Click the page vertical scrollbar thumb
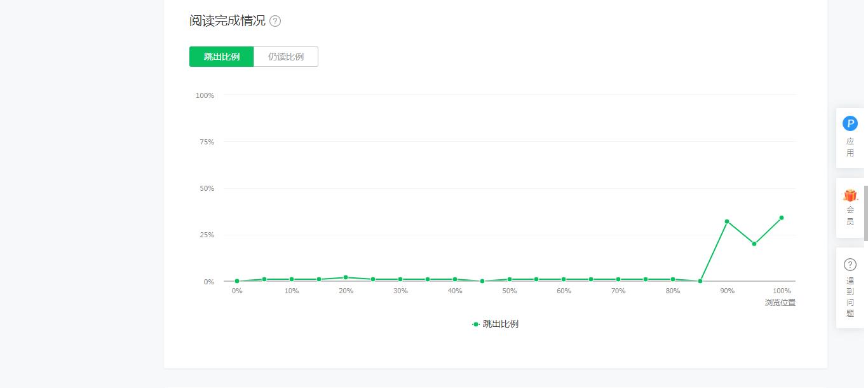868x388 pixels. tap(865, 213)
